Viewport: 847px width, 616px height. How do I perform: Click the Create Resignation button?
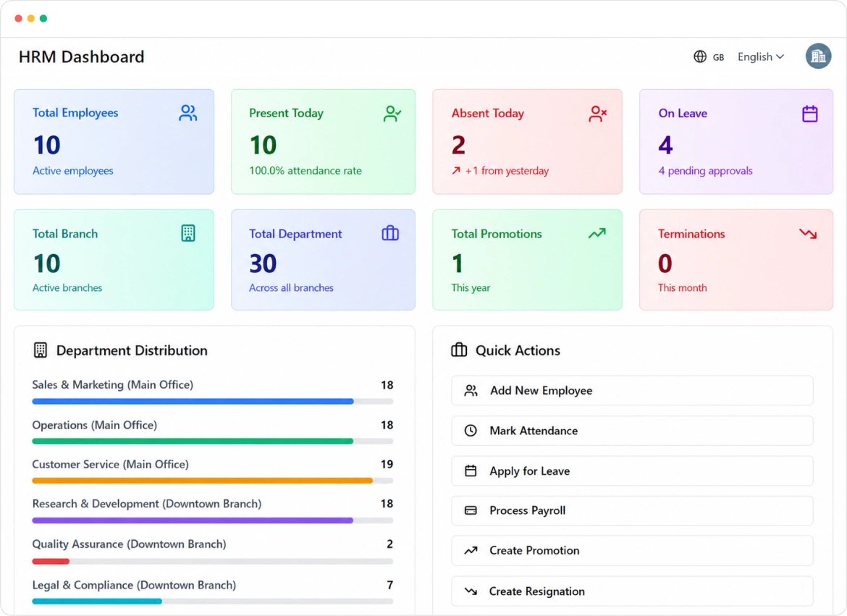coord(632,591)
